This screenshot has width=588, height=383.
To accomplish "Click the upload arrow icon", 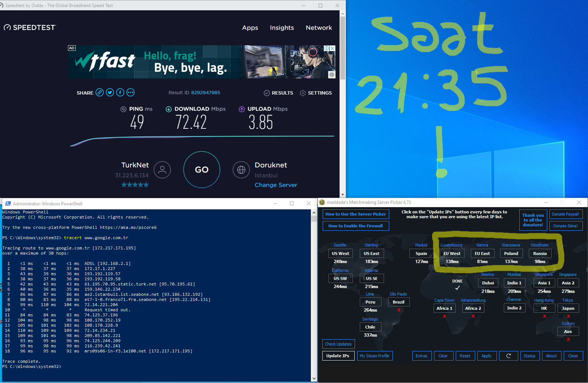I will click(242, 109).
